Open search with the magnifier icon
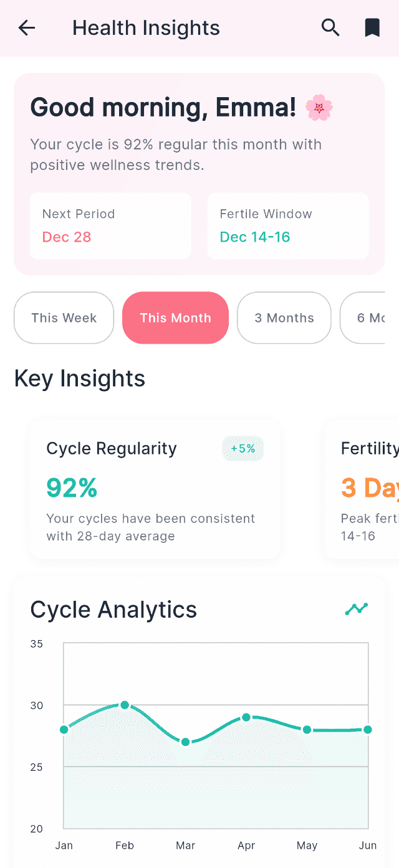Viewport: 399px width, 868px height. (330, 28)
